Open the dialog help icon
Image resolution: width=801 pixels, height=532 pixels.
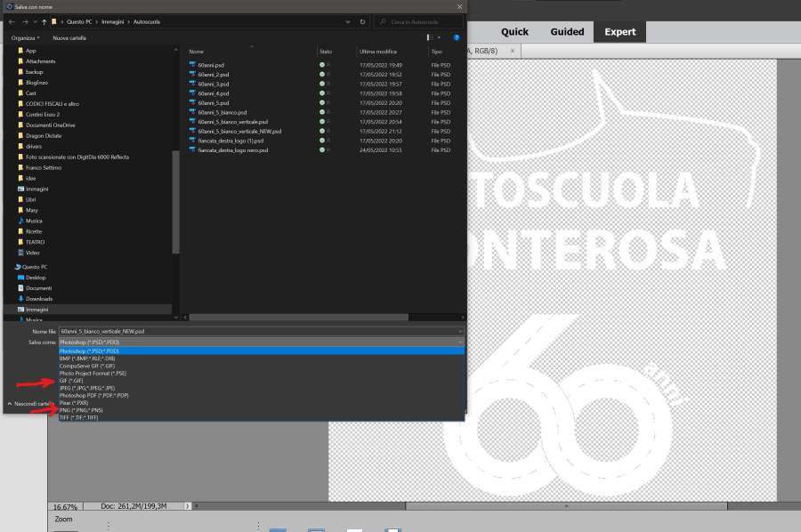click(x=457, y=38)
